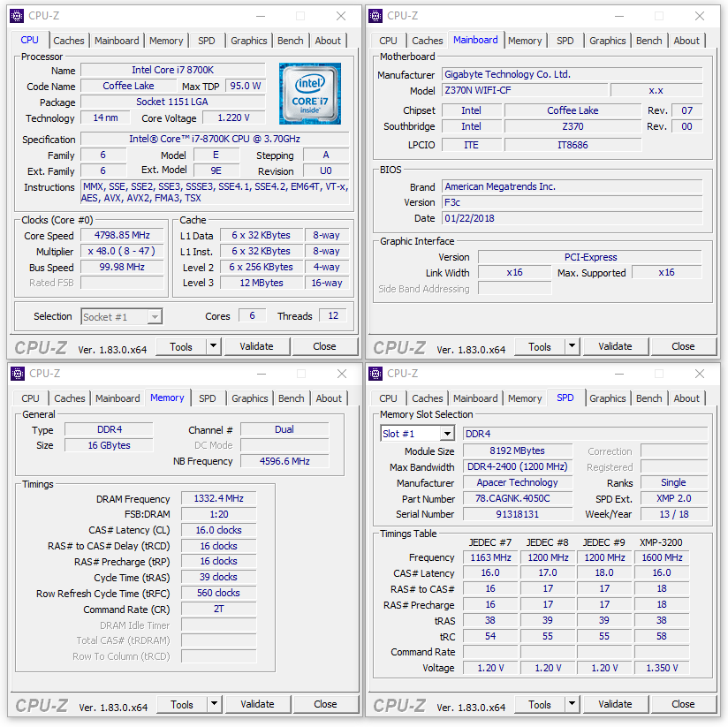Screen dimensions: 728x727
Task: Open Memory tab in the SPD window
Action: (525, 398)
